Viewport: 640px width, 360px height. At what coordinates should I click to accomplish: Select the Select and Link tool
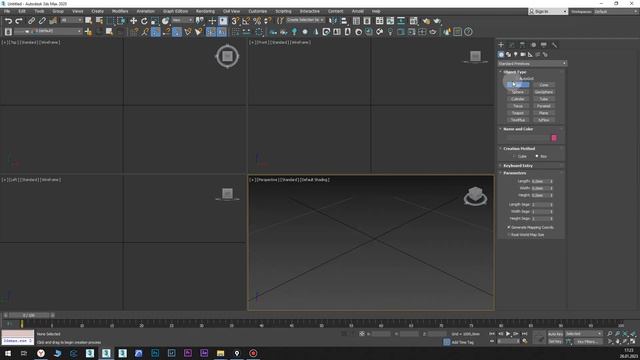pyautogui.click(x=31, y=21)
